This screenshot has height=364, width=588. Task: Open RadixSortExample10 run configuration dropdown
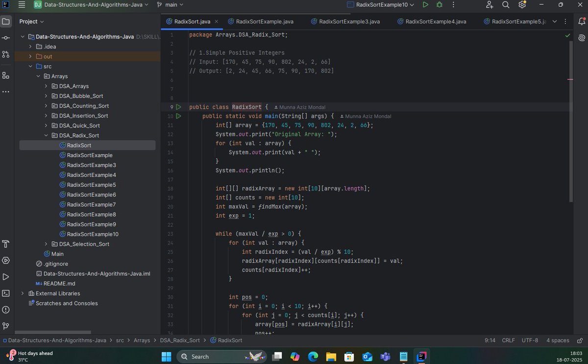point(380,5)
